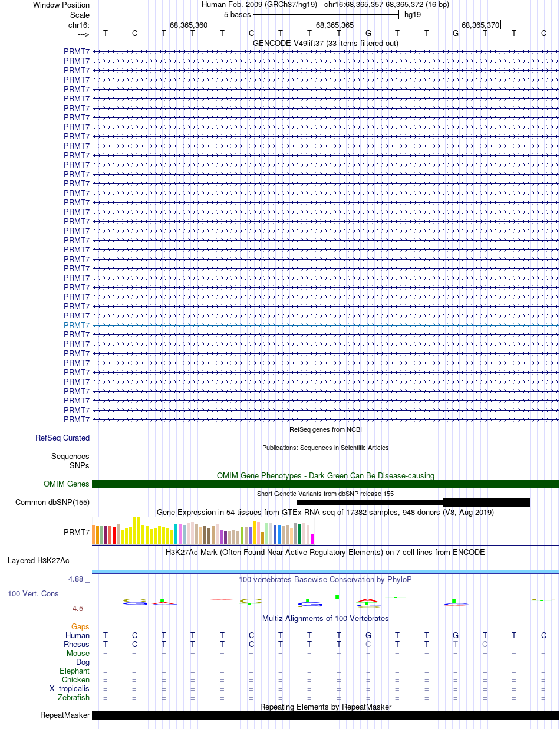Click the chr16: ruler label

(79, 25)
